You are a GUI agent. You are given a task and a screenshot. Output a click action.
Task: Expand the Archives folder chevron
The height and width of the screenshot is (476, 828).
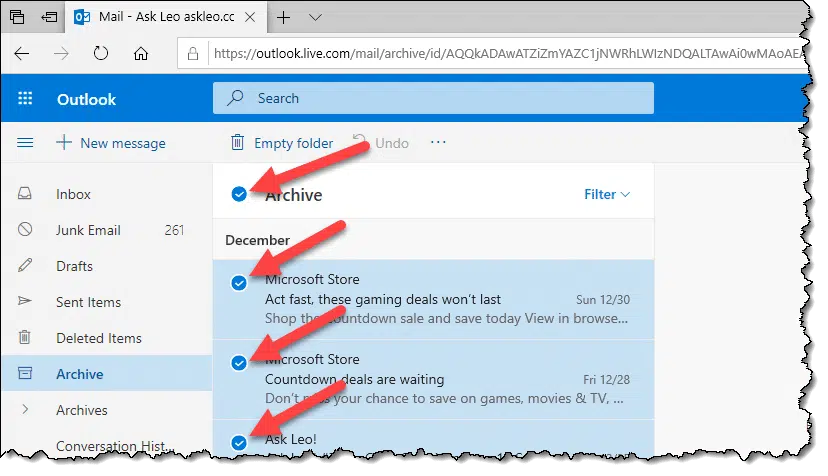tap(25, 409)
